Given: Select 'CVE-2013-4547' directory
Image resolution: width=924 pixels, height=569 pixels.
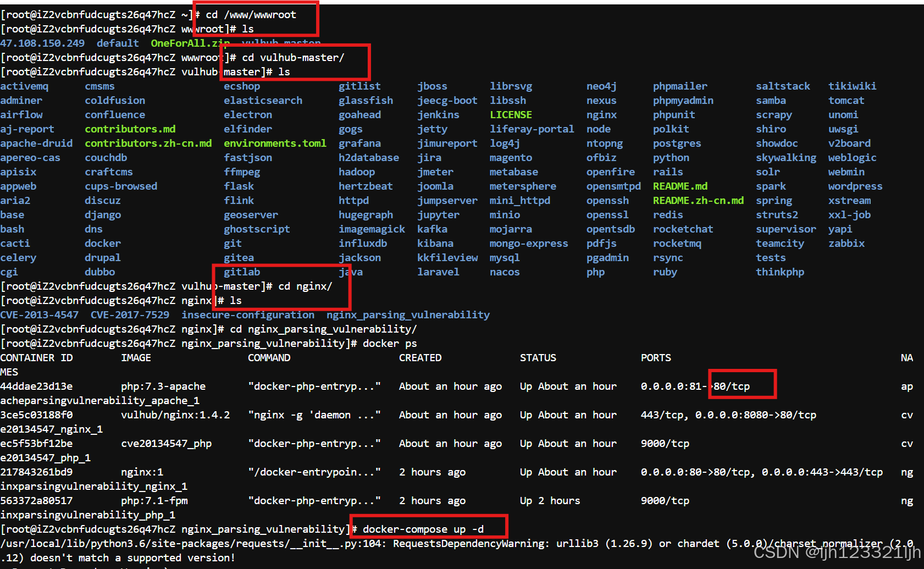Looking at the screenshot, I should pos(39,315).
